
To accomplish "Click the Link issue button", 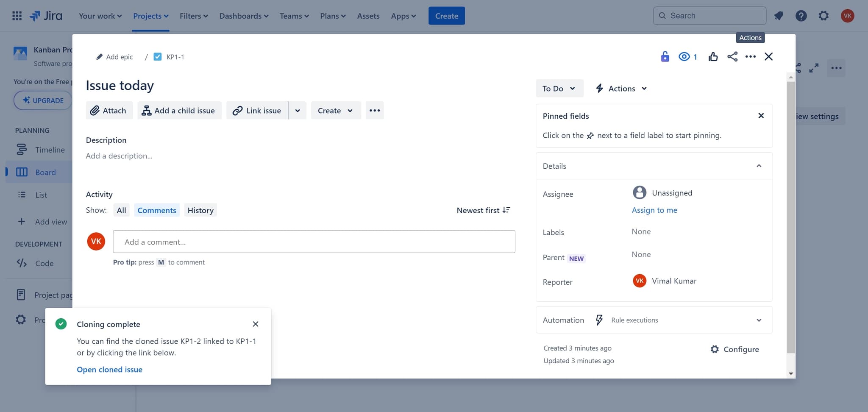I will tap(257, 110).
